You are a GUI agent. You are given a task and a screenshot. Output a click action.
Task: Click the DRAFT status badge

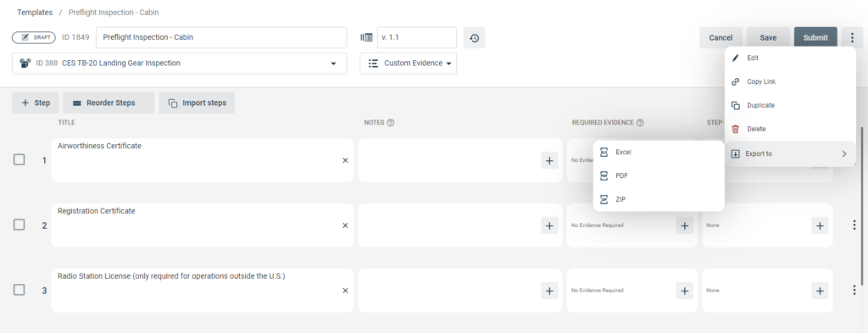coord(34,37)
